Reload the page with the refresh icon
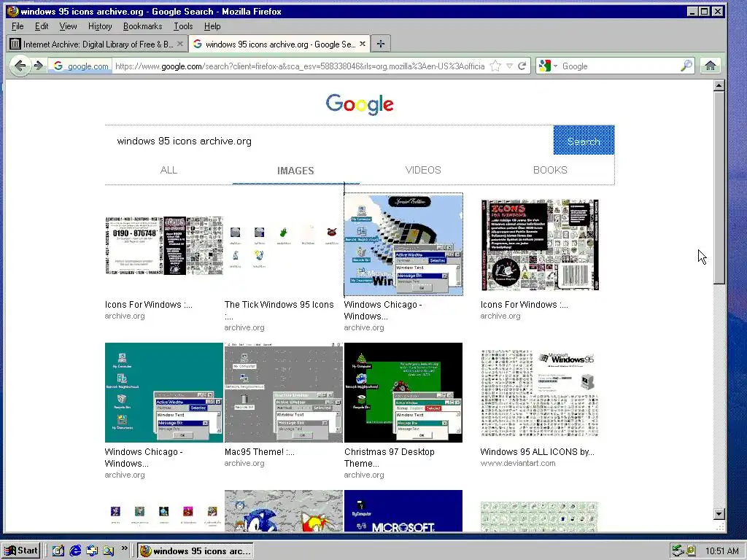This screenshot has width=747, height=560. tap(522, 66)
